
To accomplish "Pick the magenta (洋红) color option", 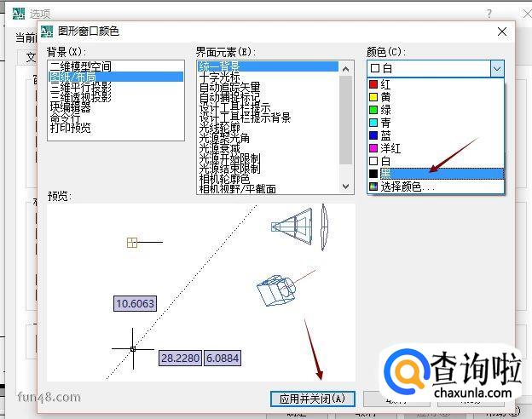I will tap(390, 148).
